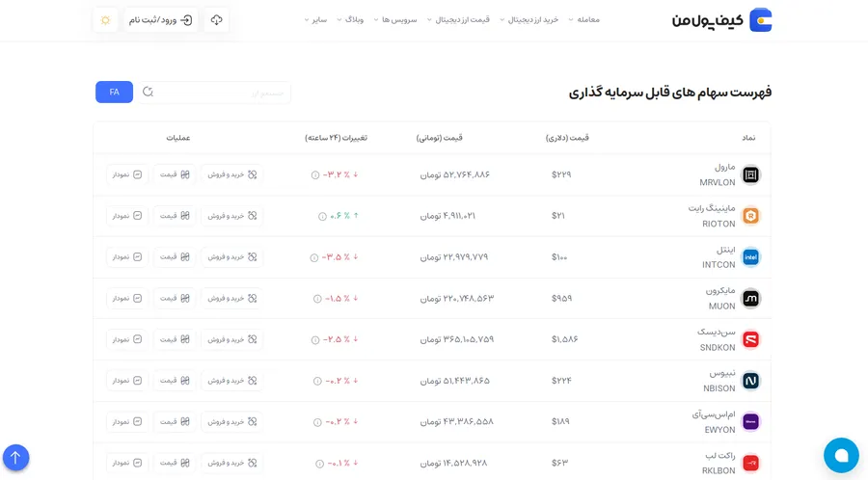Click info icon beside RIOTON change
The width and height of the screenshot is (868, 480).
click(322, 216)
